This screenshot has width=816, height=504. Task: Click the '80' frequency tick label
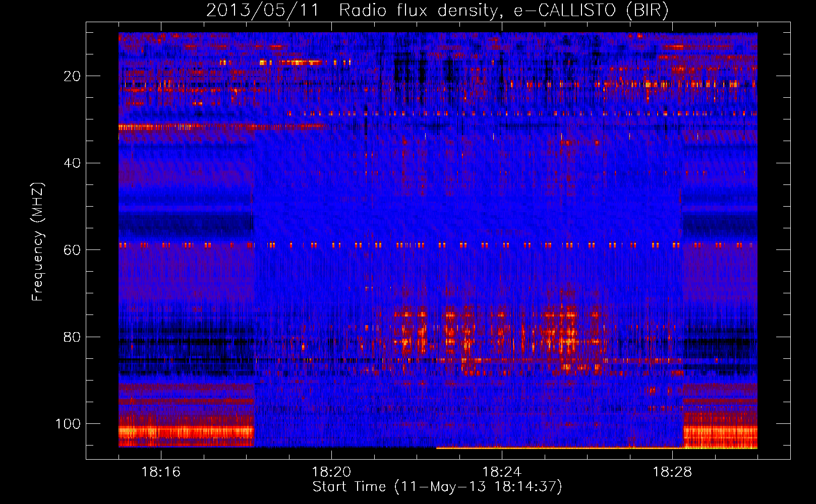[x=72, y=337]
